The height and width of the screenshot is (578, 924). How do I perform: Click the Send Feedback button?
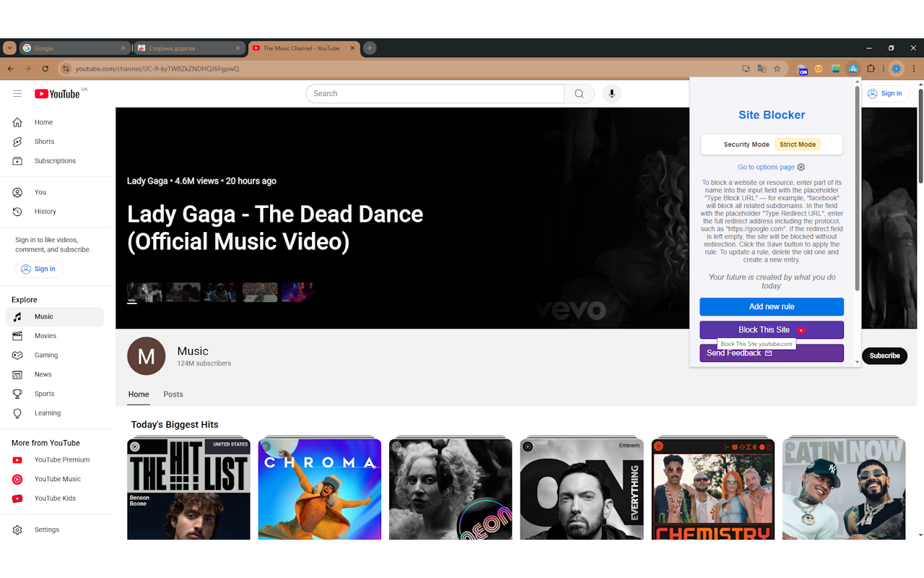(x=772, y=353)
